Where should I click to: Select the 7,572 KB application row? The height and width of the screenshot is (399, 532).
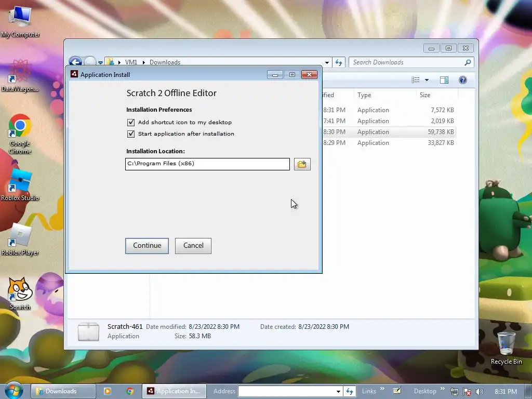pos(389,110)
